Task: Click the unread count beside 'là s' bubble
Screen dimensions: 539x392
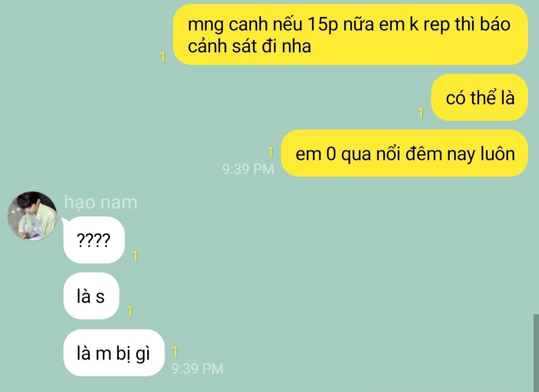Action: [x=130, y=312]
